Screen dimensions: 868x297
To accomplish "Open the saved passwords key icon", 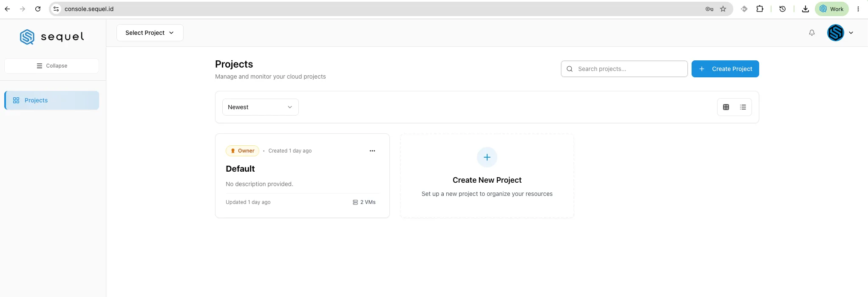I will click(709, 9).
